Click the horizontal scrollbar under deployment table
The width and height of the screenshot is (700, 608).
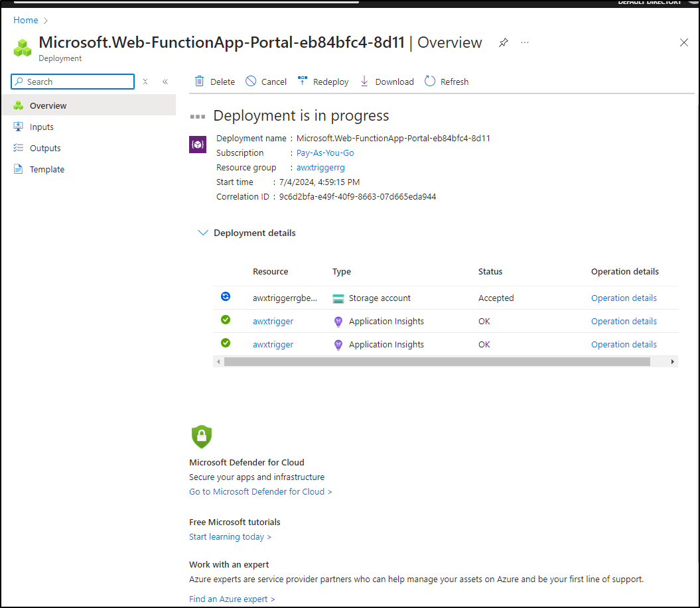click(437, 362)
